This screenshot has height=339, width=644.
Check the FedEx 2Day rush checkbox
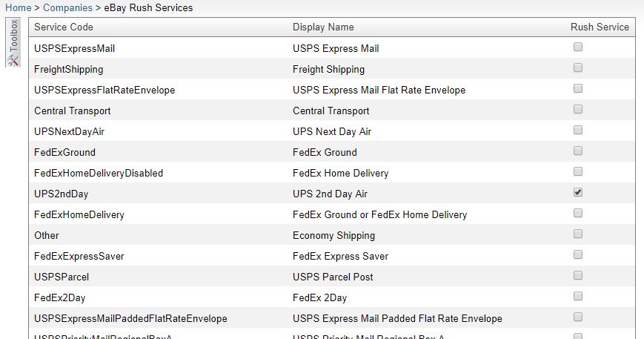coord(578,296)
